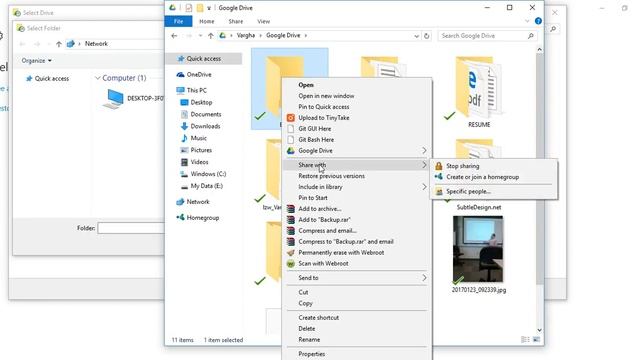Expand the ribbon with the chevron
This screenshot has width=640, height=360.
click(527, 21)
